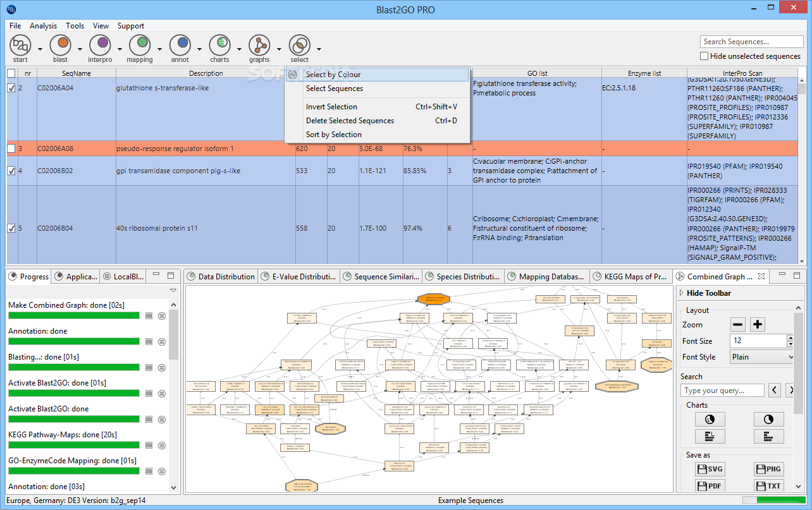Image resolution: width=812 pixels, height=510 pixels.
Task: Choose Select Sequences menu entry
Action: click(378, 88)
